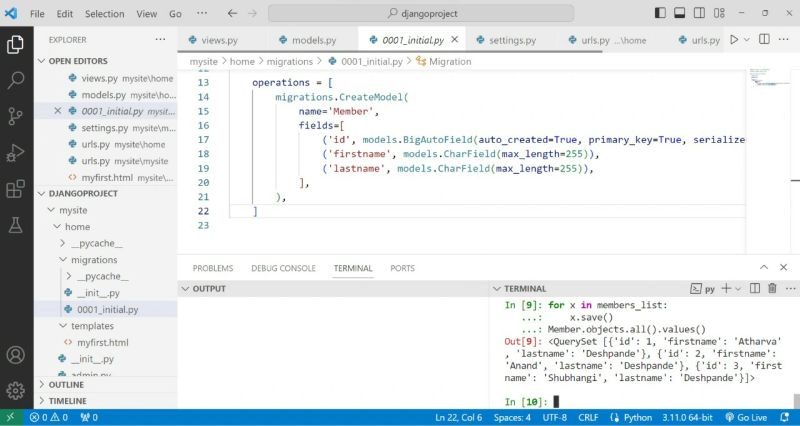Split the terminal
Viewport: 800px width, 426px height.
click(x=755, y=289)
